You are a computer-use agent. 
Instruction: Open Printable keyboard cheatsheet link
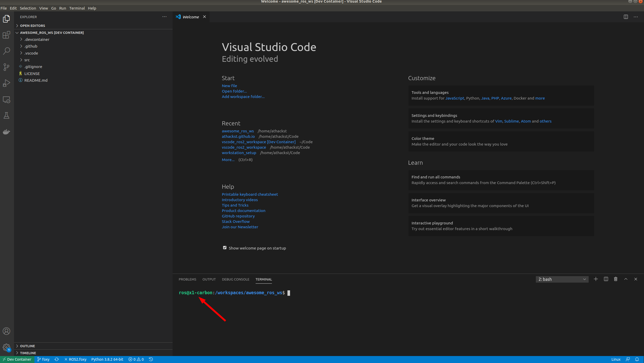coord(250,194)
